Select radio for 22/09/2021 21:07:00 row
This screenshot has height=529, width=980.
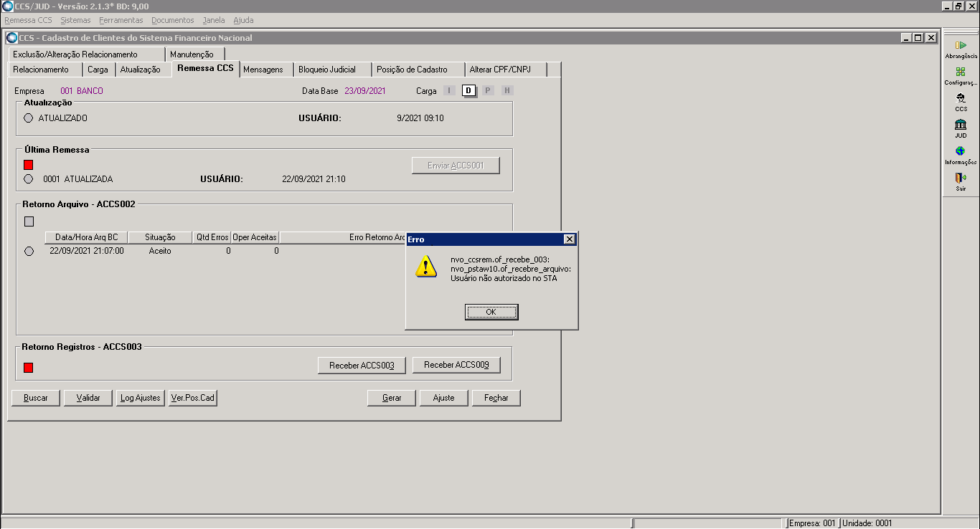point(29,252)
